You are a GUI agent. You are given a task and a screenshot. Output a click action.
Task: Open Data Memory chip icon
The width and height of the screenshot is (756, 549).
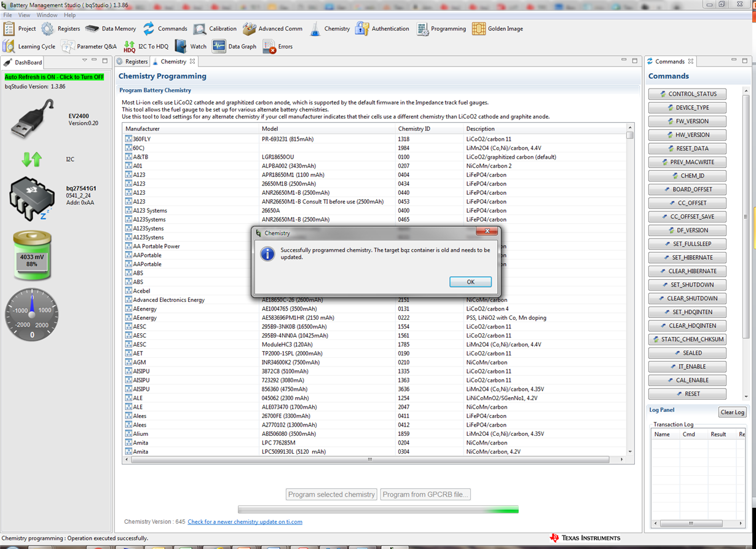tap(92, 28)
